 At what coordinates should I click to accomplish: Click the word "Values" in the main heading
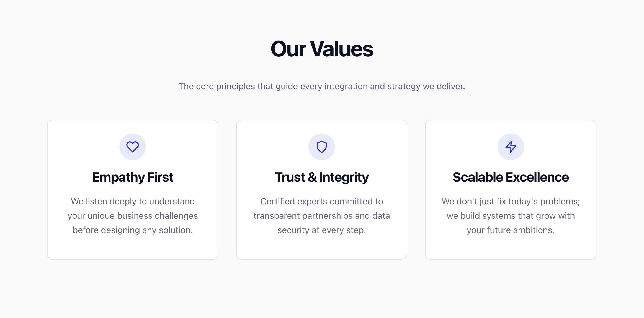[x=342, y=49]
